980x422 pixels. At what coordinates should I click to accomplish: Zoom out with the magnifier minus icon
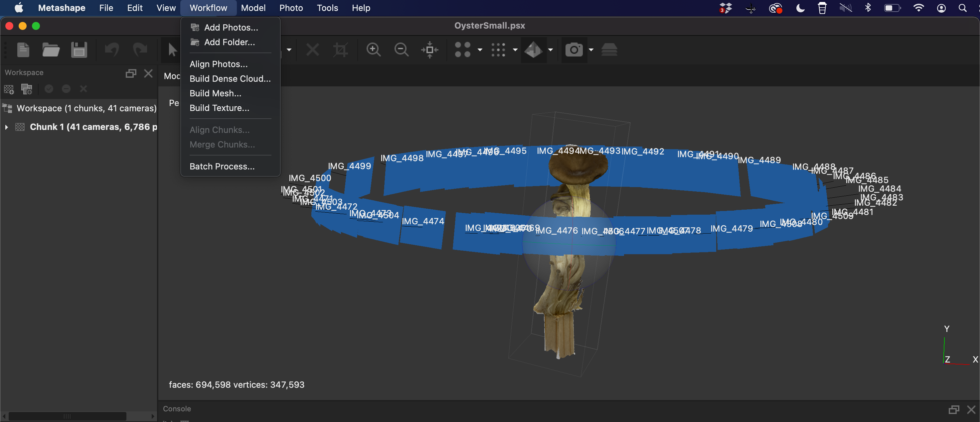point(402,50)
